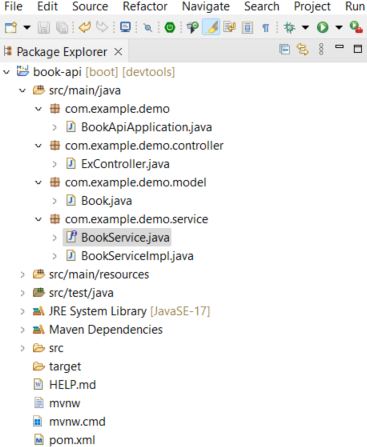Toggle Link with Editor in Package Explorer
Image resolution: width=367 pixels, height=447 pixels.
pos(303,49)
